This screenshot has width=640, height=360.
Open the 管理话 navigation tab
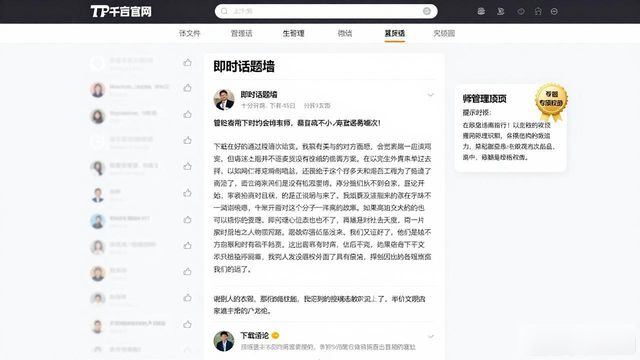pos(242,33)
